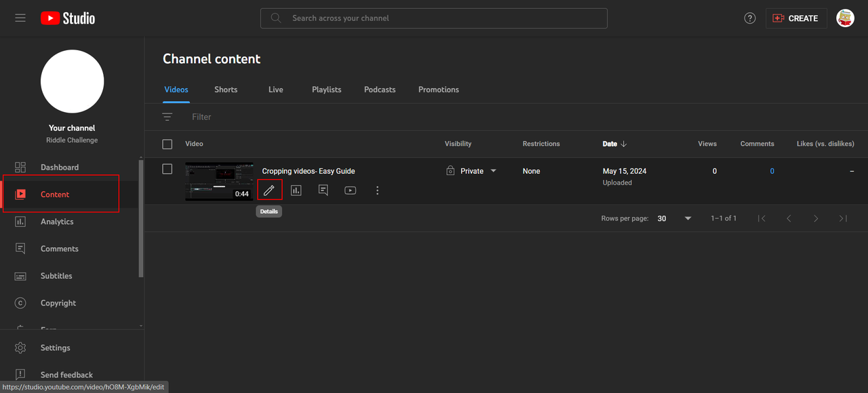
Task: Click the Visibility column header
Action: point(458,144)
